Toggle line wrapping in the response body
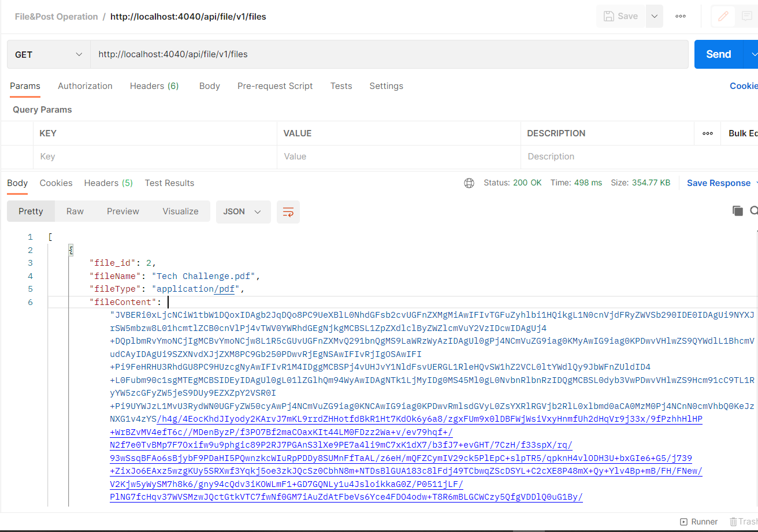 (x=288, y=212)
